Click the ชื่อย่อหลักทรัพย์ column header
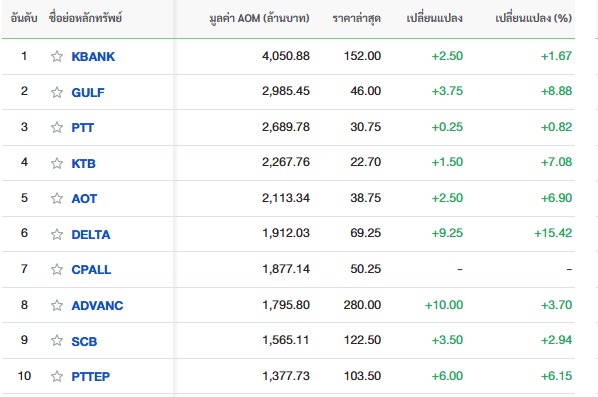Viewport: 598px width, 397px height. tap(85, 18)
